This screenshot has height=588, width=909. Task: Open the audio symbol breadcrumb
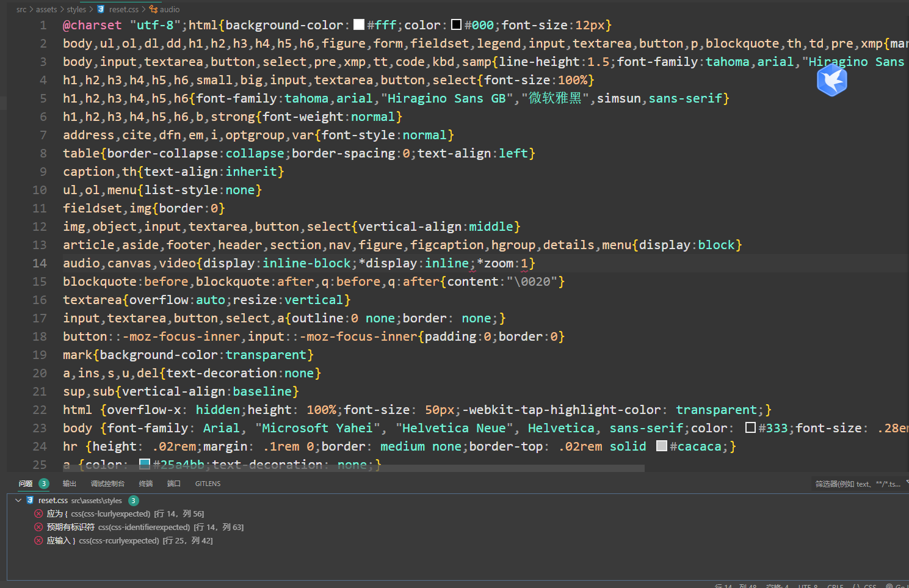coord(165,9)
